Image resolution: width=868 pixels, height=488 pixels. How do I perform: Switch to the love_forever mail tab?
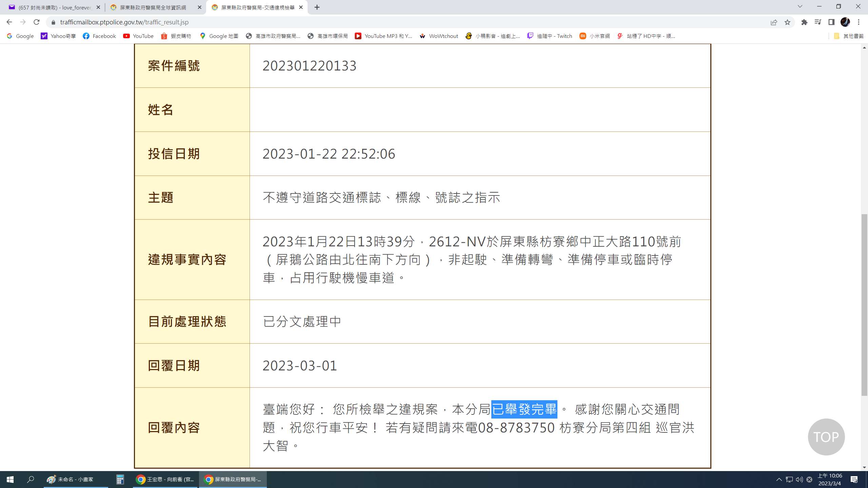(54, 7)
